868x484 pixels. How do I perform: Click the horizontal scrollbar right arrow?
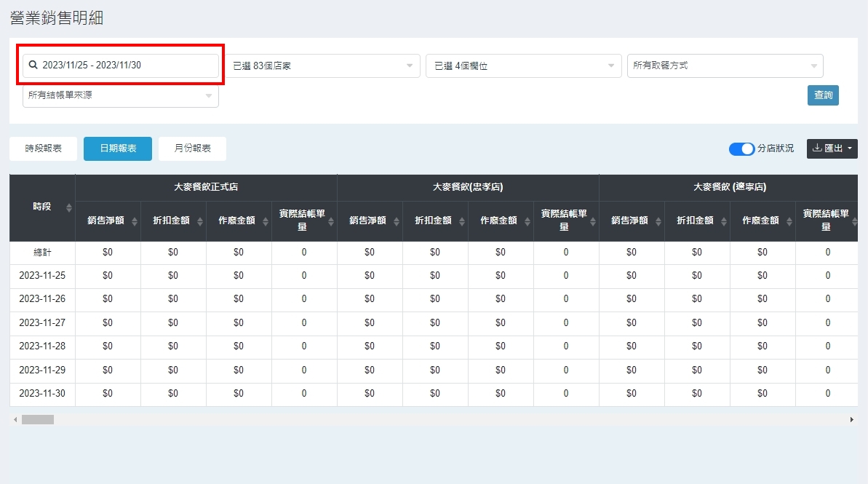(x=851, y=420)
